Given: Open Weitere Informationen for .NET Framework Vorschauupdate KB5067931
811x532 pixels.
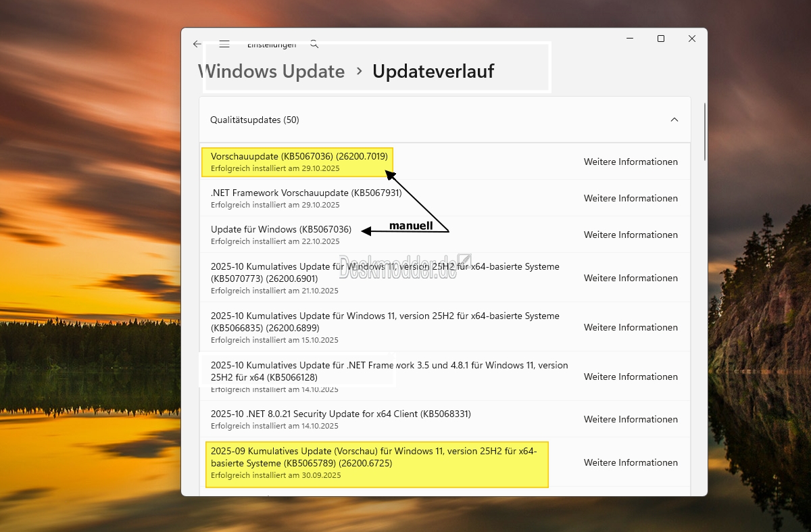Looking at the screenshot, I should coord(631,198).
